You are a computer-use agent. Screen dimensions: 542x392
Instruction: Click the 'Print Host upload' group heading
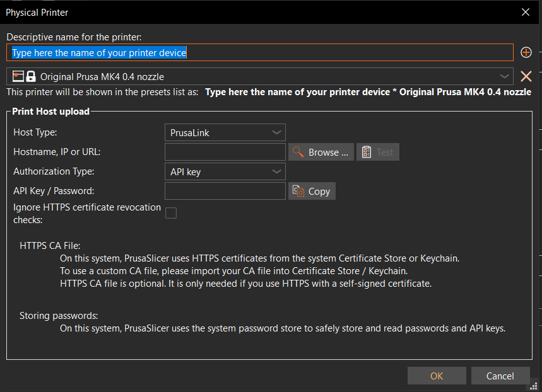[51, 112]
